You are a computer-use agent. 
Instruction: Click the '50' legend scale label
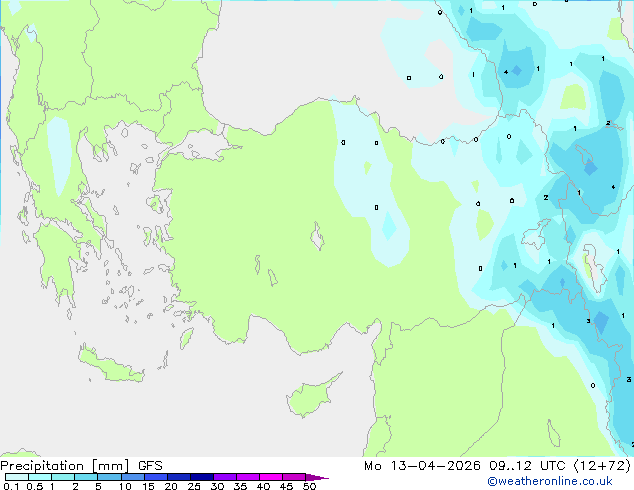tap(310, 486)
